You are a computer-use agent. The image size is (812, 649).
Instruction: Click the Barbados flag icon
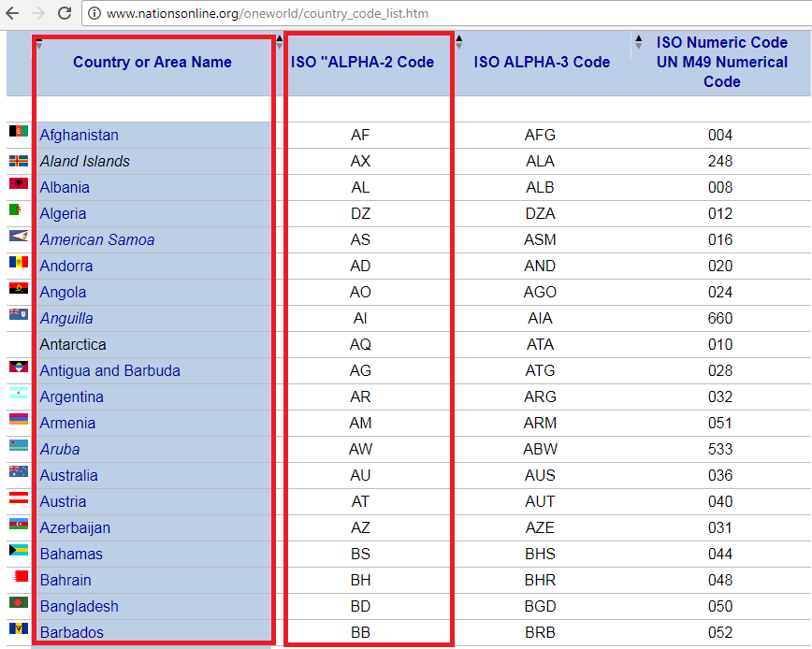pyautogui.click(x=19, y=629)
